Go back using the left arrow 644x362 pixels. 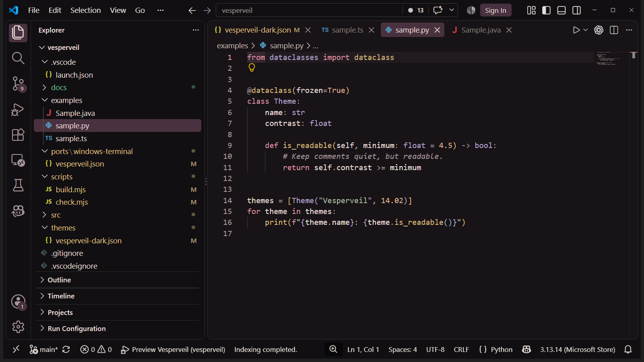[192, 10]
